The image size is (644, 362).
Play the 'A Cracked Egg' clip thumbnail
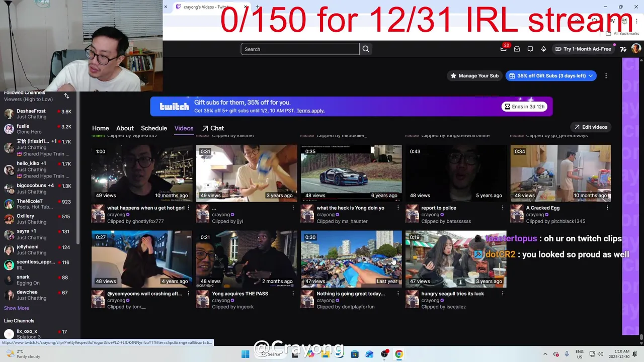tap(560, 173)
